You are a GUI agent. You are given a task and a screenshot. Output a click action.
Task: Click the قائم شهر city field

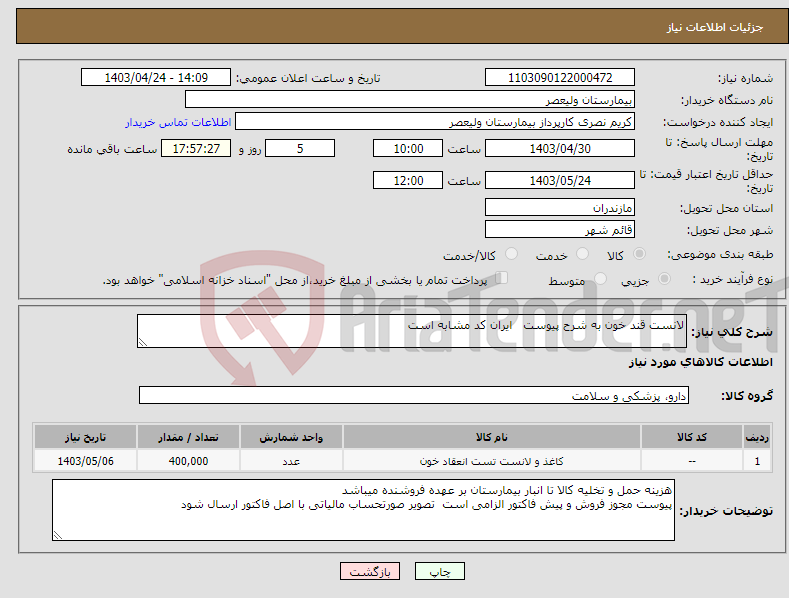560,230
